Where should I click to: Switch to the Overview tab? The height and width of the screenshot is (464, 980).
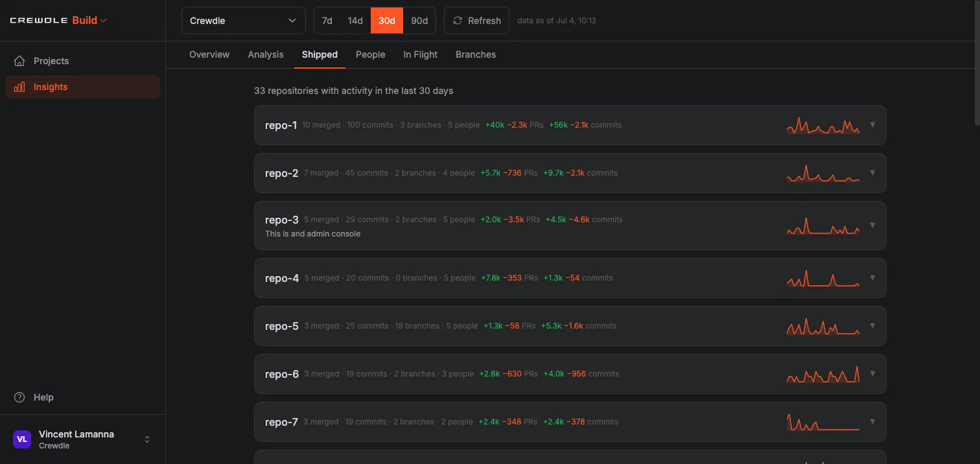[209, 54]
